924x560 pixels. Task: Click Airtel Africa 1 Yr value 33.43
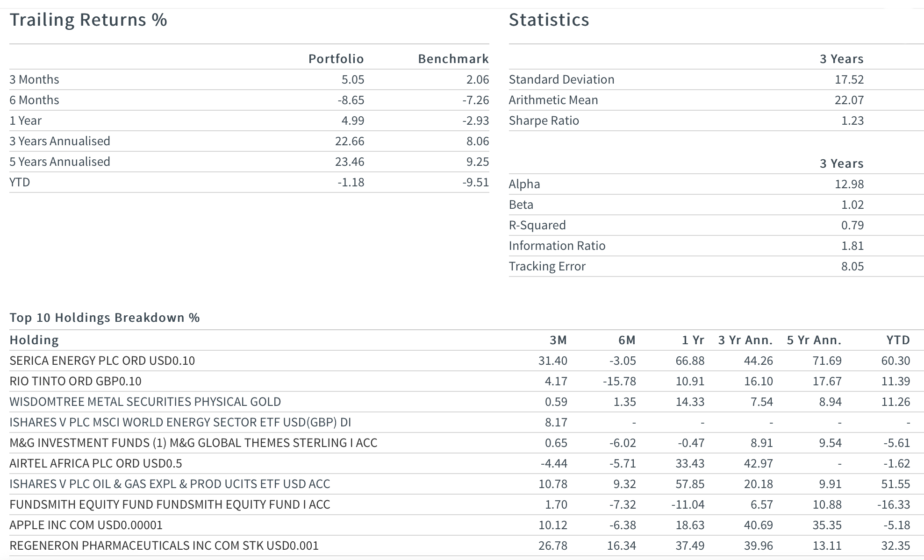click(690, 463)
